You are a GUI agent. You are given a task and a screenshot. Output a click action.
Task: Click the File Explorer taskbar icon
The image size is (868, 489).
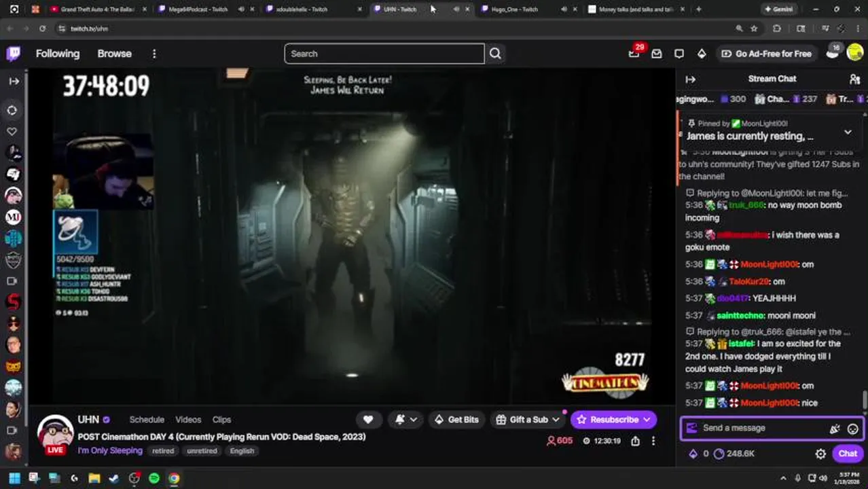click(x=94, y=478)
